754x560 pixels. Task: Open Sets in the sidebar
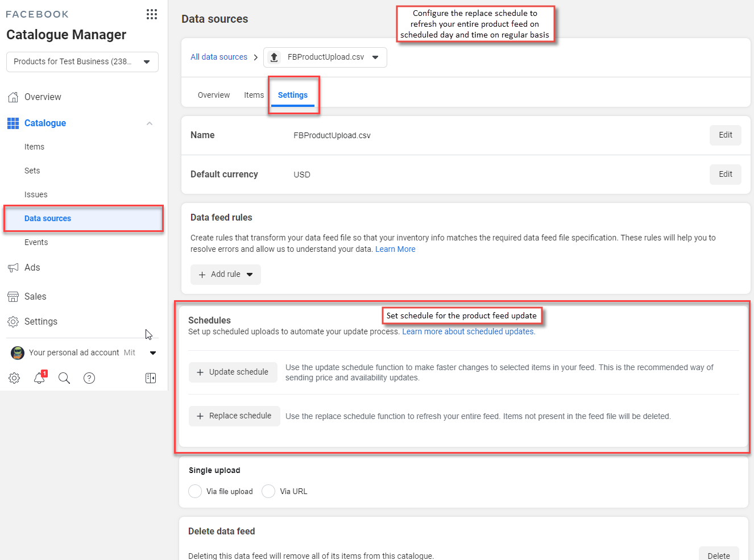(32, 171)
